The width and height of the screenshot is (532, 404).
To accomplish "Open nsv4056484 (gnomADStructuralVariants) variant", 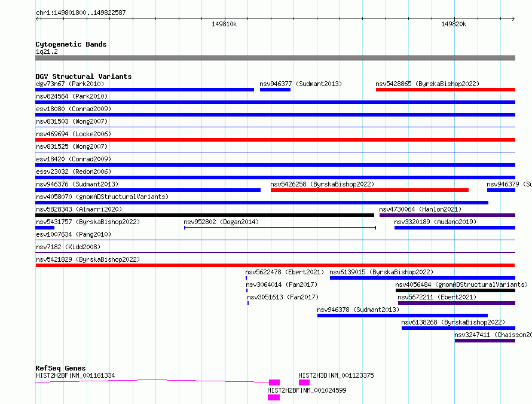I will click(x=455, y=290).
